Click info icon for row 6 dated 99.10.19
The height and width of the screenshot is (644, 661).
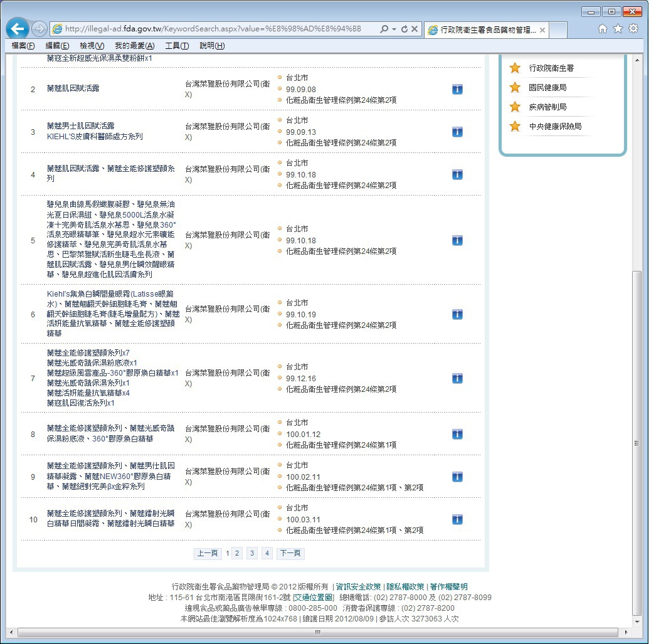pyautogui.click(x=457, y=314)
